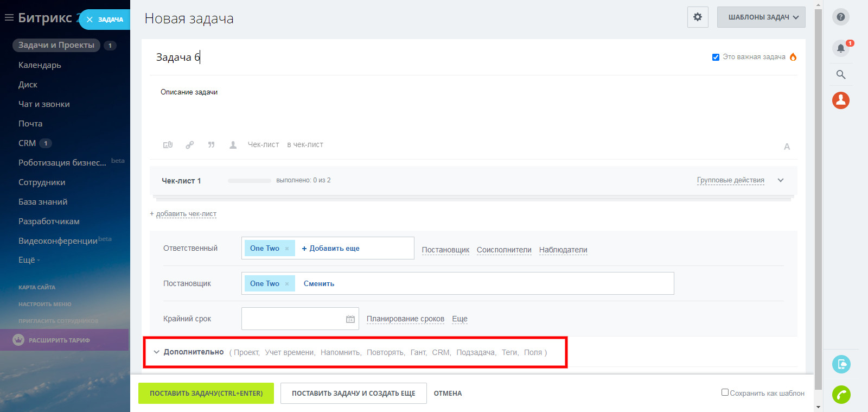
Task: Click Поставить задачу и создать еще
Action: click(x=354, y=394)
